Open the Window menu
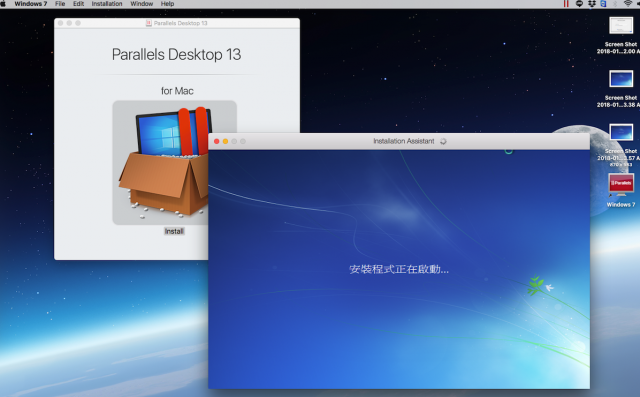640x397 pixels. click(142, 4)
